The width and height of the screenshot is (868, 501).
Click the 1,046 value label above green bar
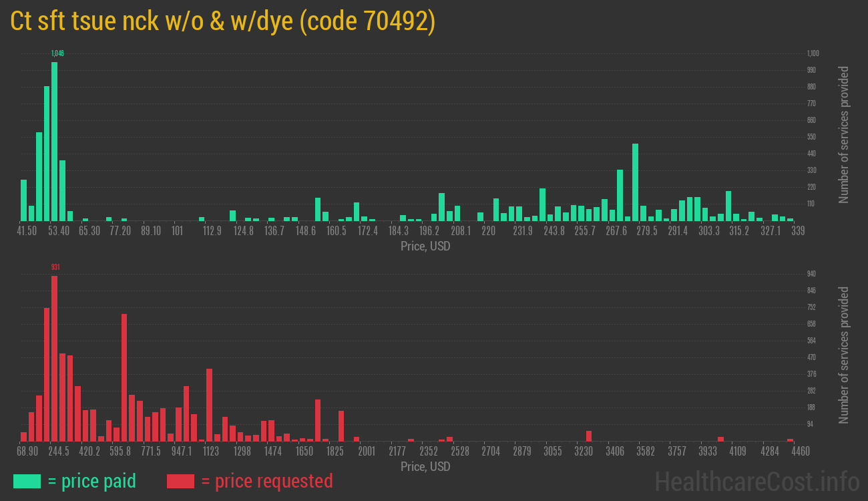pos(57,53)
